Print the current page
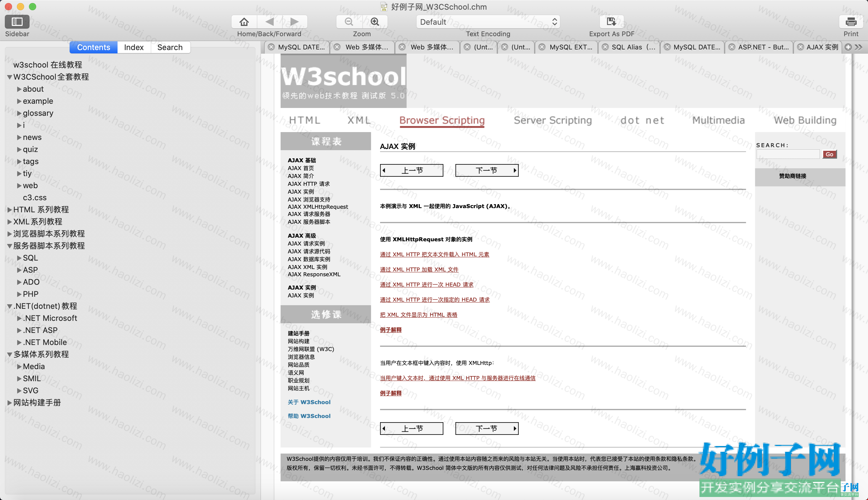Image resolution: width=868 pixels, height=500 pixels. click(x=851, y=22)
